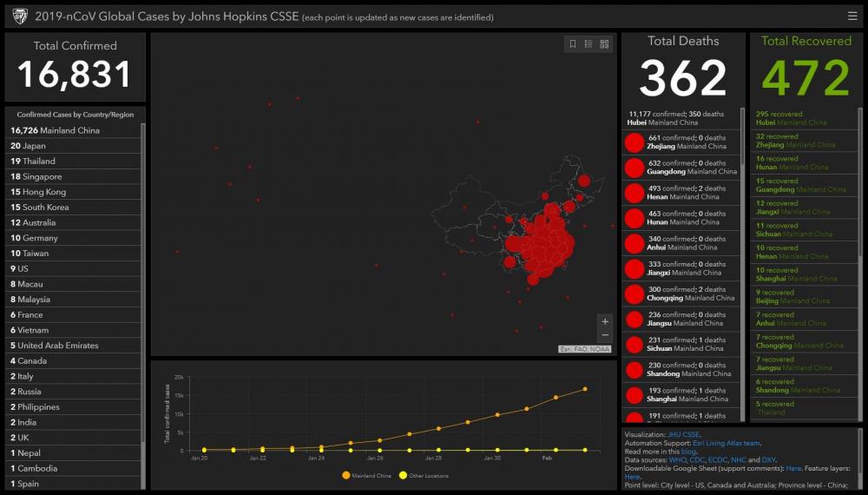Select Zhejiang 32 recovered entry

pyautogui.click(x=794, y=141)
